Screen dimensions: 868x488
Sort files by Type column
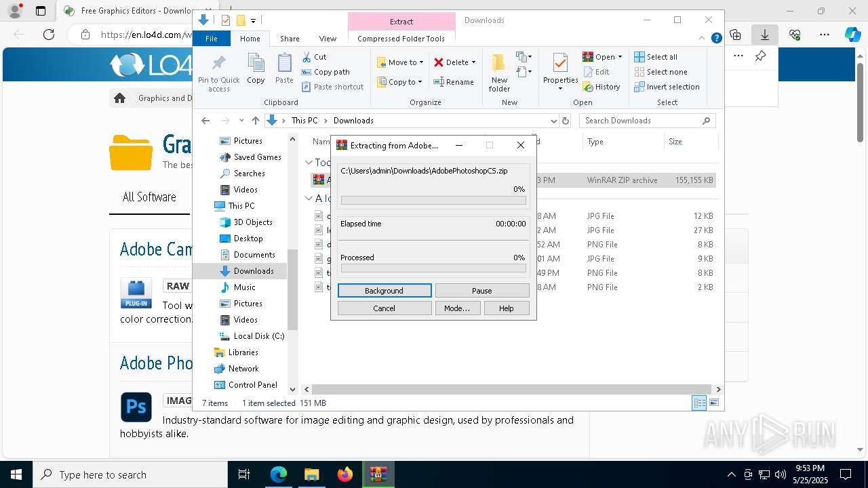point(623,142)
